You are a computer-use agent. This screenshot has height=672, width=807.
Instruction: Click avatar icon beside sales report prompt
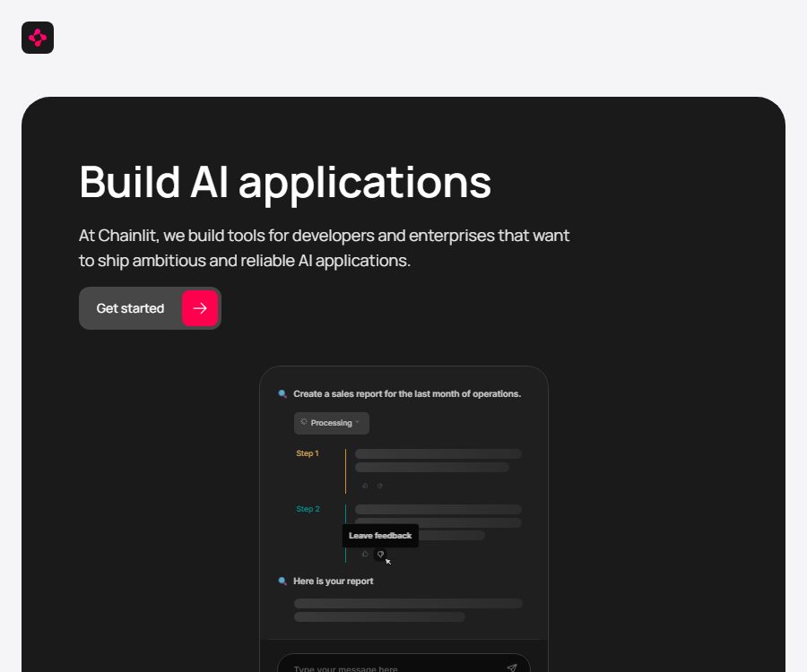coord(282,394)
